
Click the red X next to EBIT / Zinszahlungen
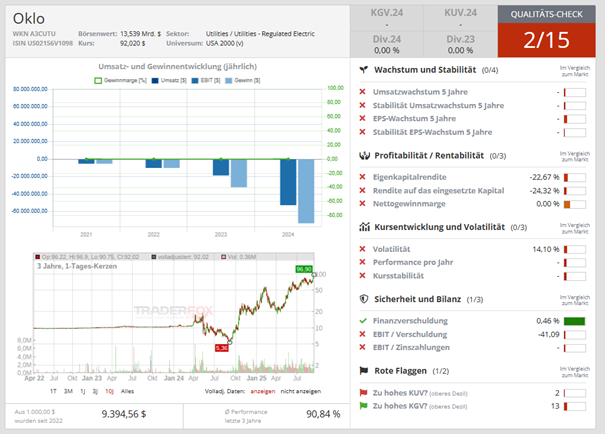click(x=362, y=347)
